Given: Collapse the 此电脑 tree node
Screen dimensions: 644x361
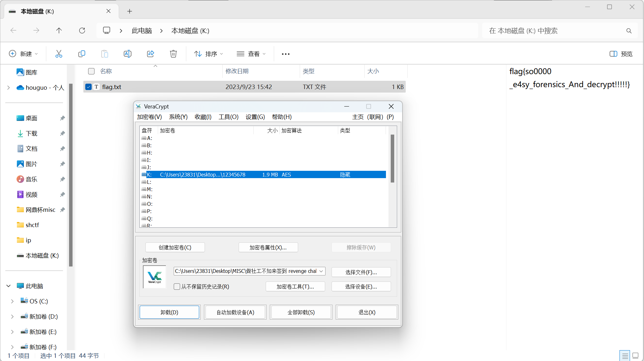Looking at the screenshot, I should click(x=9, y=286).
